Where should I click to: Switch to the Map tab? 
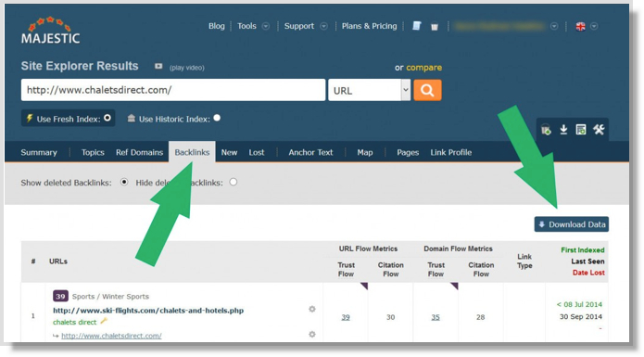pos(365,152)
